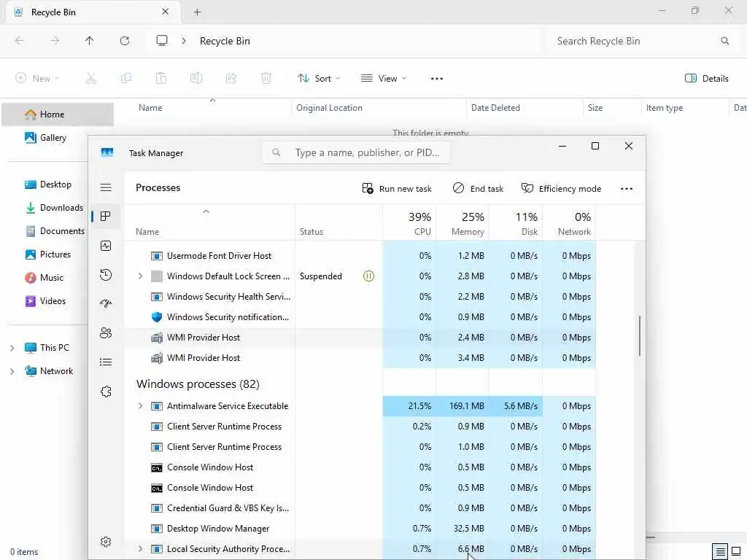Toggle the Details pane button
This screenshot has height=560, width=747.
click(706, 79)
